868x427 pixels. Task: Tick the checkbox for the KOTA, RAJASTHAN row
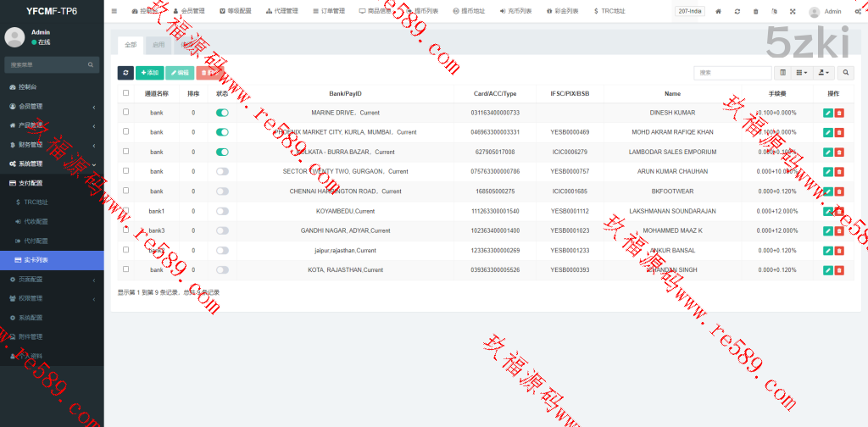(x=126, y=269)
